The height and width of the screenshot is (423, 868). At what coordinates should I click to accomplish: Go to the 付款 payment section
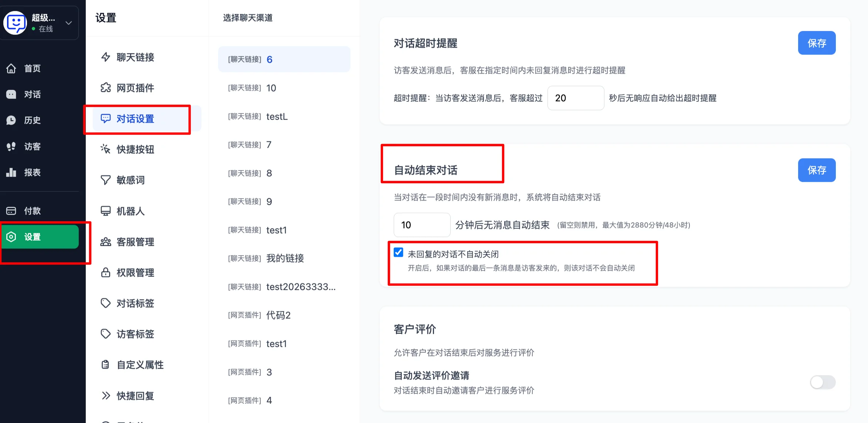point(32,210)
